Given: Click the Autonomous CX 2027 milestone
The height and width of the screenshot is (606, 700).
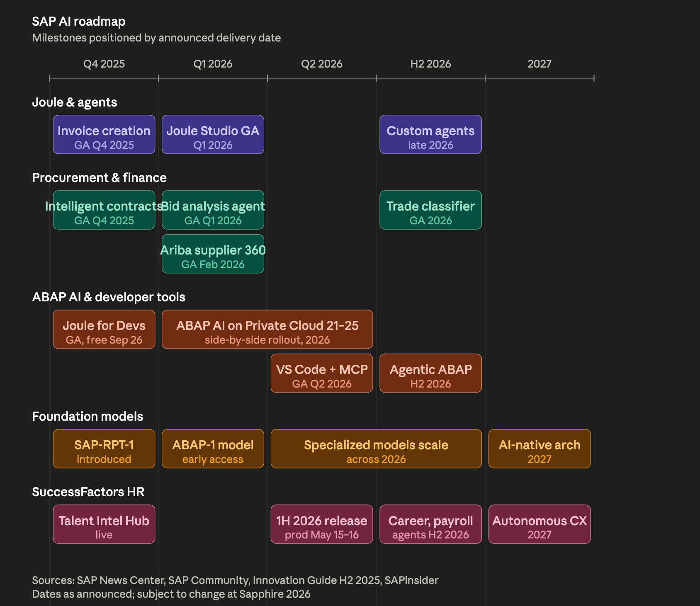Looking at the screenshot, I should click(x=539, y=524).
